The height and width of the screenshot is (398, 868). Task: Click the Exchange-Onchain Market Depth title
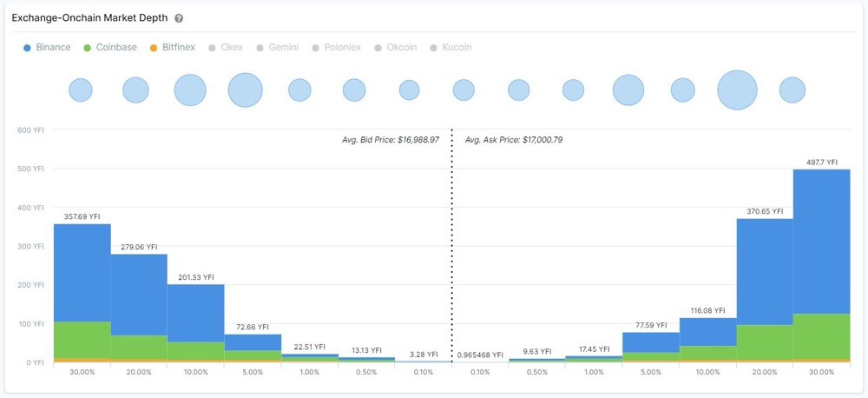click(x=89, y=18)
